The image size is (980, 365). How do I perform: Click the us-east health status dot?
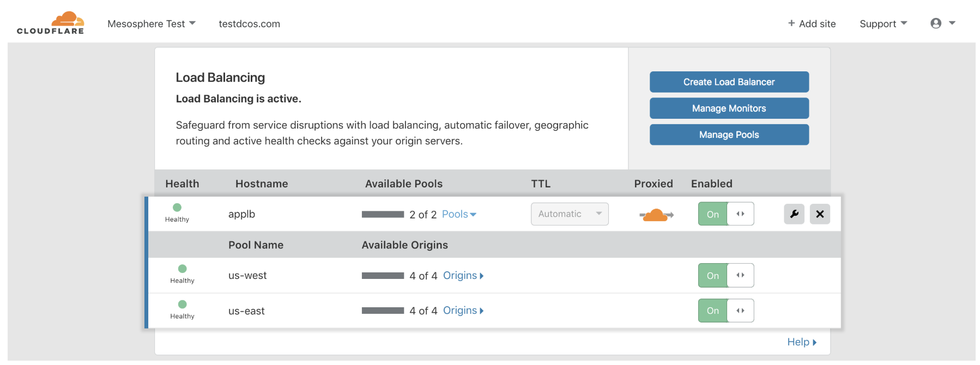[x=183, y=304]
